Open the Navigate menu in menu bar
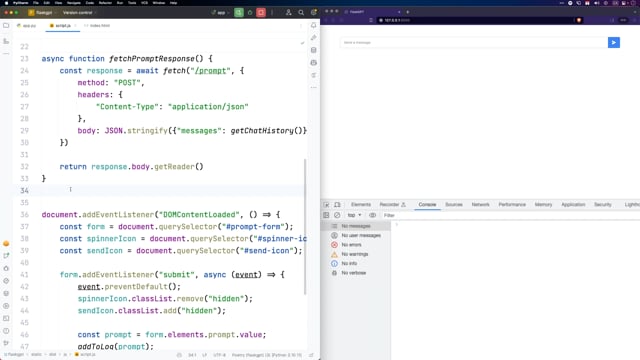 coord(74,3)
